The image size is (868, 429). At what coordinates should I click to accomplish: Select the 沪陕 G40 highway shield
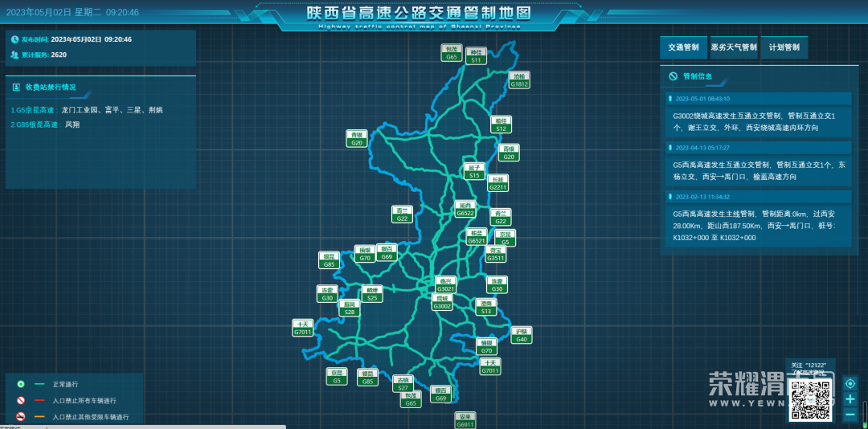521,335
